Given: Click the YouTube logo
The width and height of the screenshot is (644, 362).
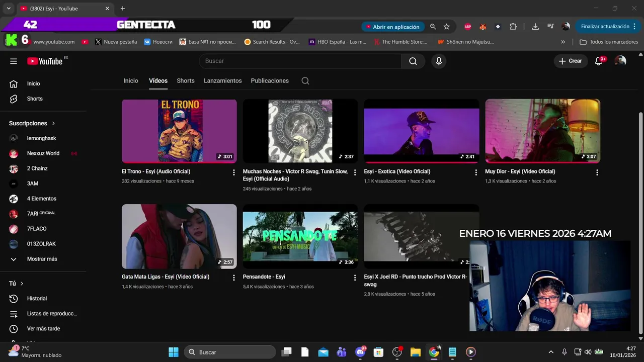Looking at the screenshot, I should pyautogui.click(x=45, y=61).
